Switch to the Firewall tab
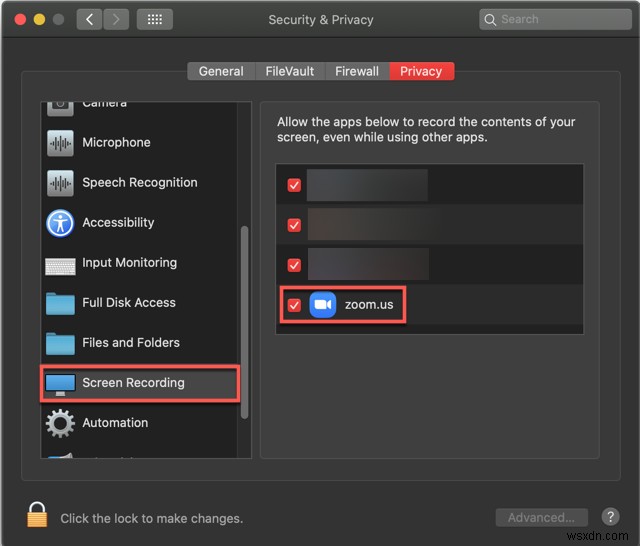640x546 pixels. pyautogui.click(x=357, y=71)
